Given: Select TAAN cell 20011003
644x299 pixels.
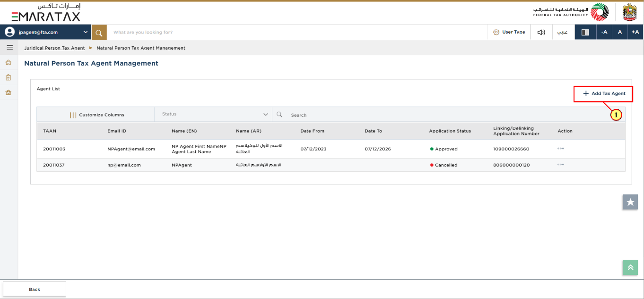Looking at the screenshot, I should pos(54,149).
